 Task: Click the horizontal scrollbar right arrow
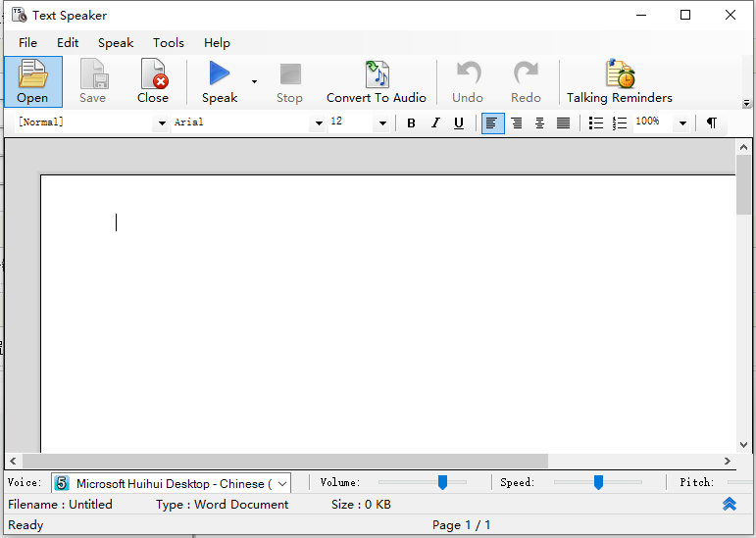click(x=727, y=461)
